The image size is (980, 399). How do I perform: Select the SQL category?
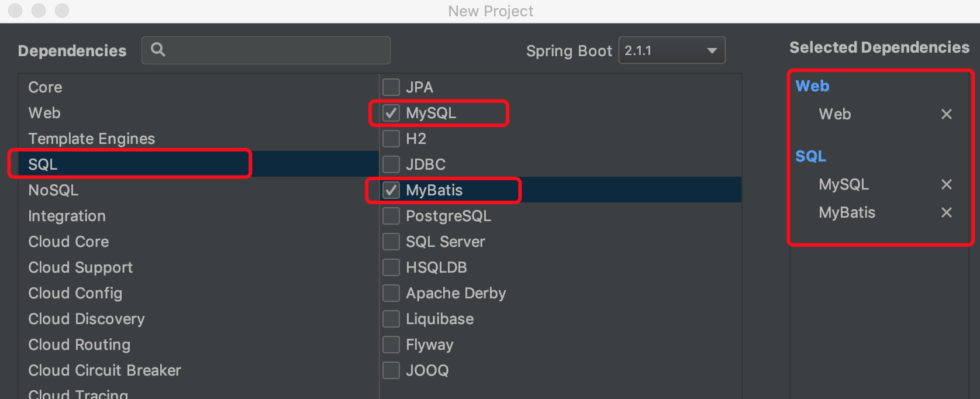(x=199, y=164)
